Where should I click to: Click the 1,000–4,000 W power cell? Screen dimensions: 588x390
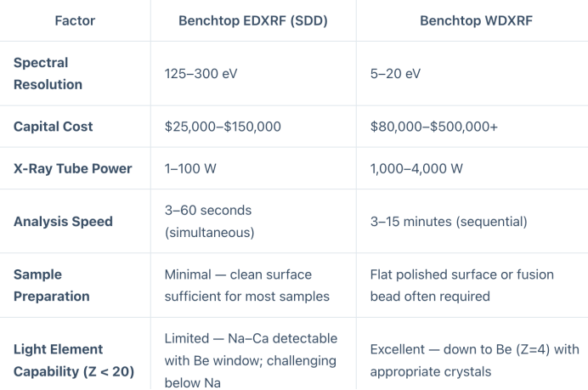(x=416, y=168)
